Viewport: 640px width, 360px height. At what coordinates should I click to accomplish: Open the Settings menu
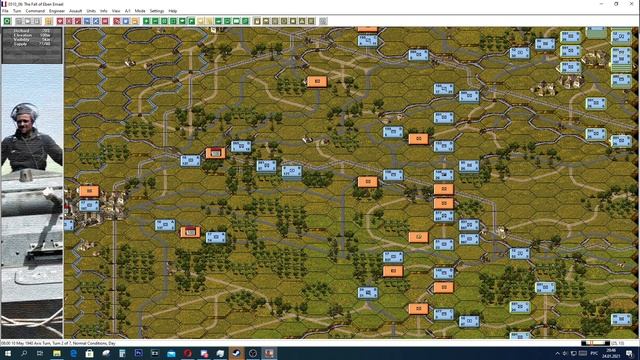click(x=157, y=11)
